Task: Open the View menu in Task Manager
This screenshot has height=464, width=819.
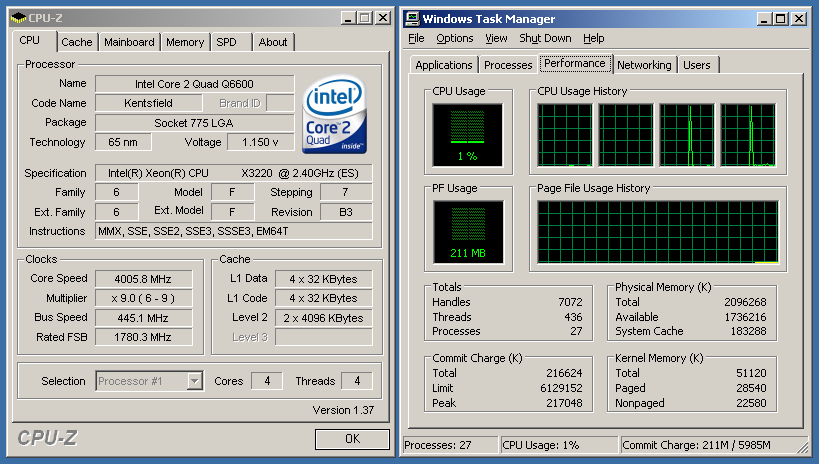Action: click(496, 38)
